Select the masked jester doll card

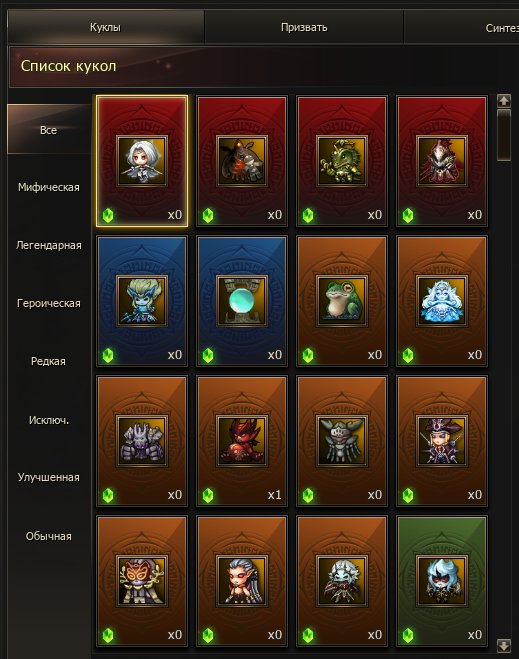click(142, 581)
